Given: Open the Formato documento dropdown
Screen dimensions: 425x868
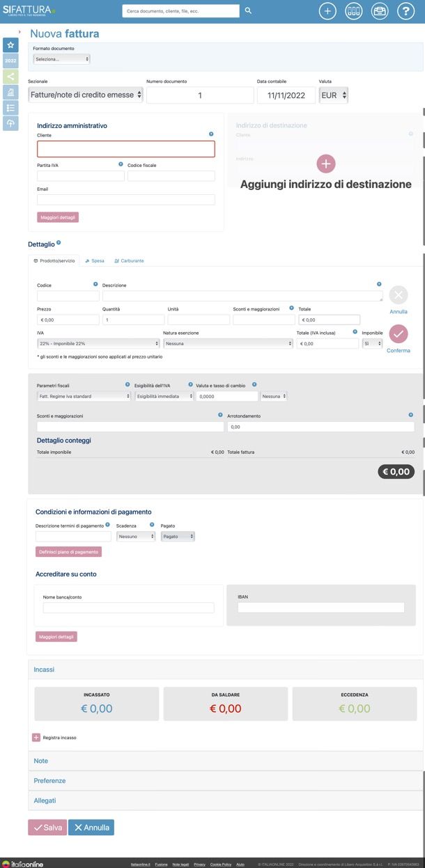Looking at the screenshot, I should click(62, 59).
